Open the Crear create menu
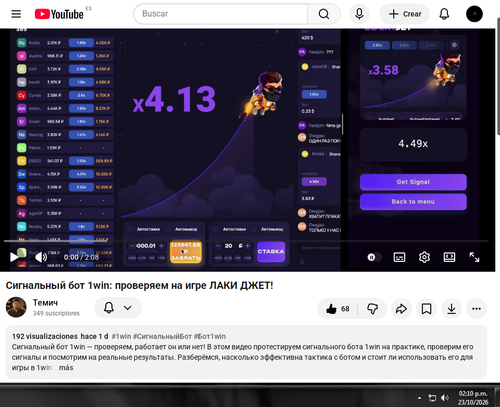 [404, 14]
